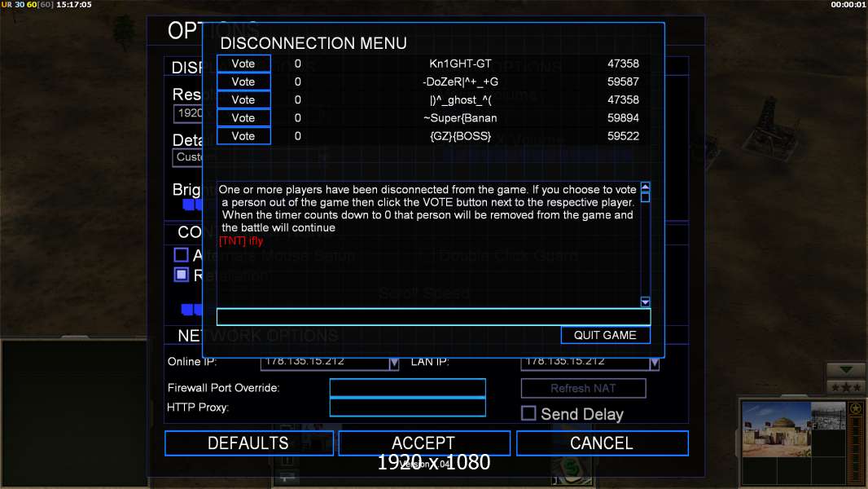Open Generals powers three-star button
868x489 pixels.
point(846,387)
